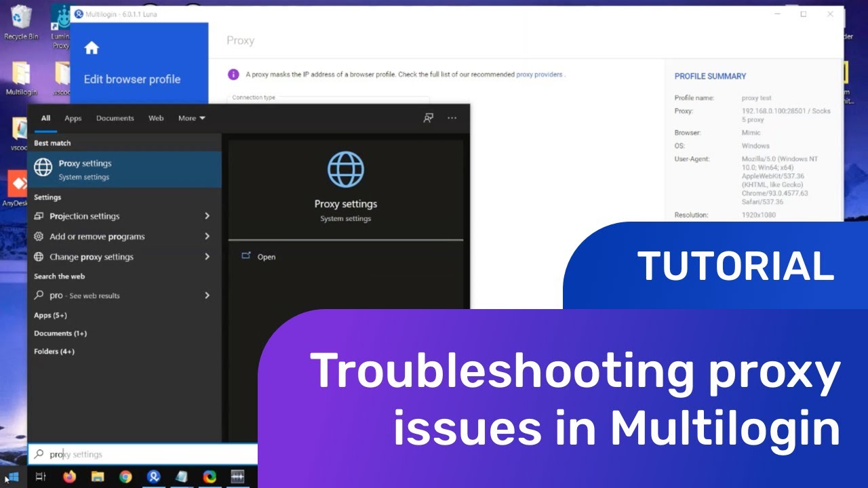Select pro - See web results entry
Image resolution: width=868 pixels, height=488 pixels.
click(124, 296)
